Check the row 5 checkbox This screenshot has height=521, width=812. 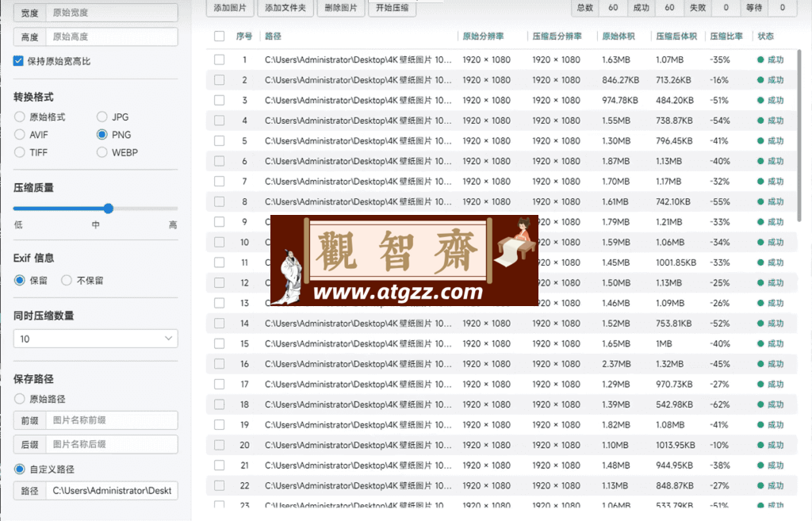(220, 141)
